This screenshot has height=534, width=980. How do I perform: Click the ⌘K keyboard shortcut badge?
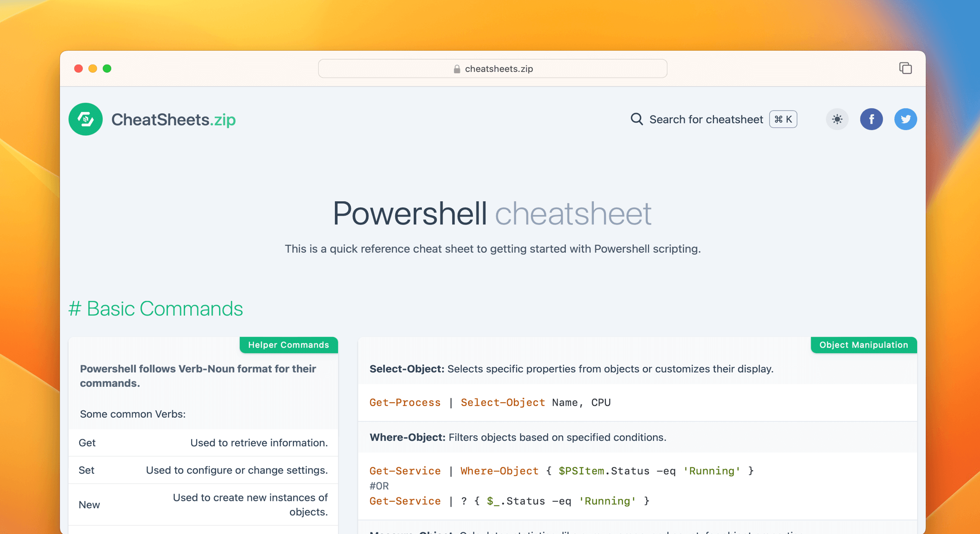point(783,119)
